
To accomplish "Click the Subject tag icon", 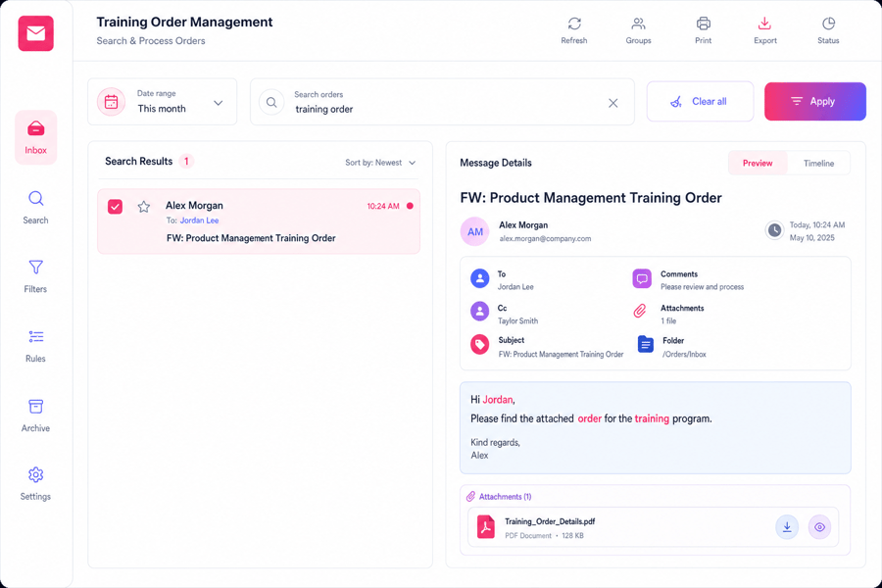I will [480, 344].
